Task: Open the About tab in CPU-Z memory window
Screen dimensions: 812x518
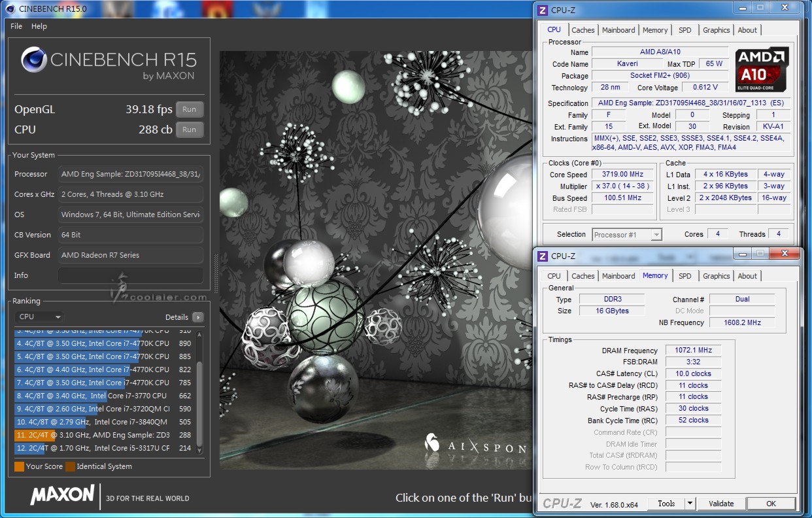Action: (747, 276)
